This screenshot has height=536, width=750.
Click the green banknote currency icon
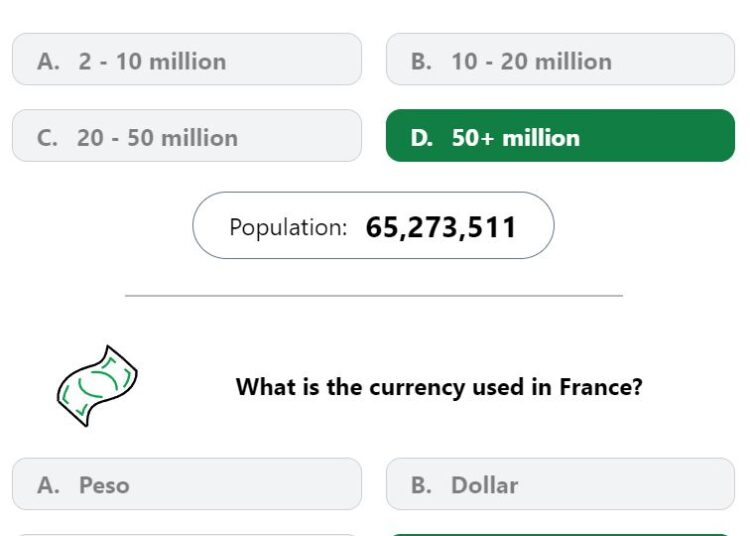[x=97, y=386]
